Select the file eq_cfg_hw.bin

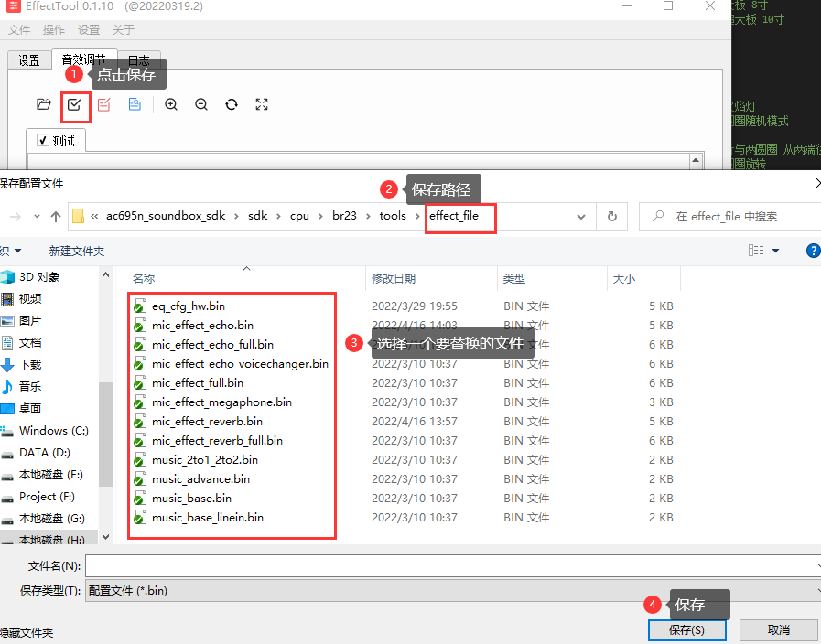click(189, 306)
